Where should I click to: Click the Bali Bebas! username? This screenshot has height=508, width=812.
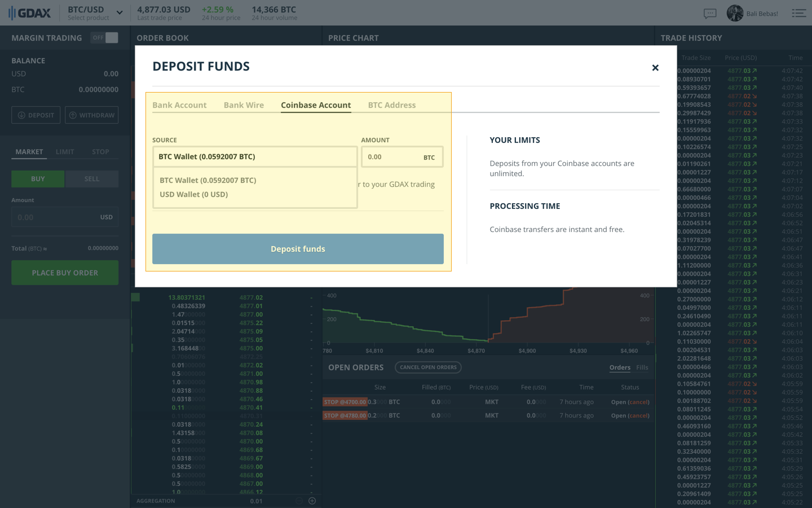[x=762, y=14]
